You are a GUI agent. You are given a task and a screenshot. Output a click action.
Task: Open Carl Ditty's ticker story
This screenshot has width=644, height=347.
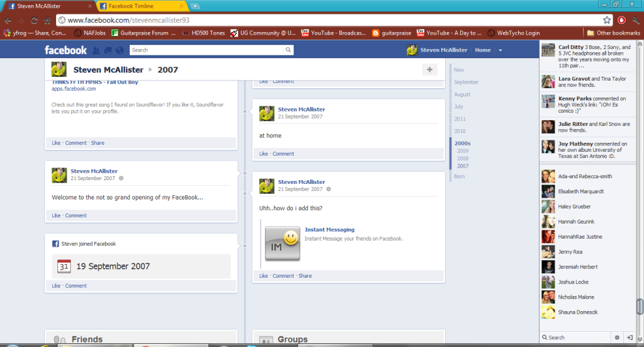tap(588, 56)
